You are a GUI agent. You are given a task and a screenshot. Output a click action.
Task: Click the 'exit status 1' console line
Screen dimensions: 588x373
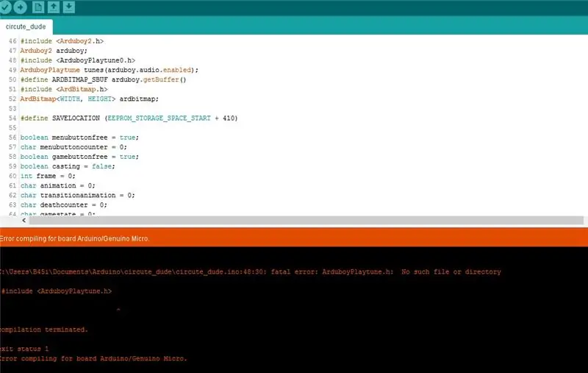[x=24, y=349]
